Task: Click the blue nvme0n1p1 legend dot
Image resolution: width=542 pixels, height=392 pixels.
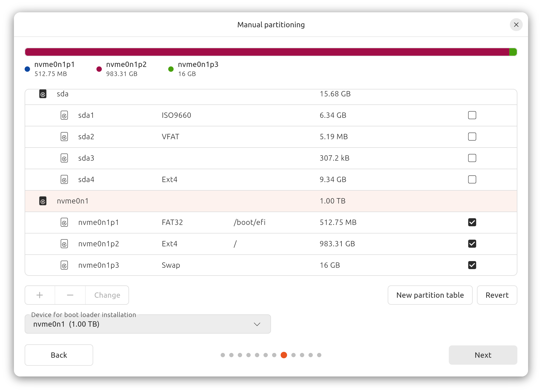Action: [x=27, y=69]
